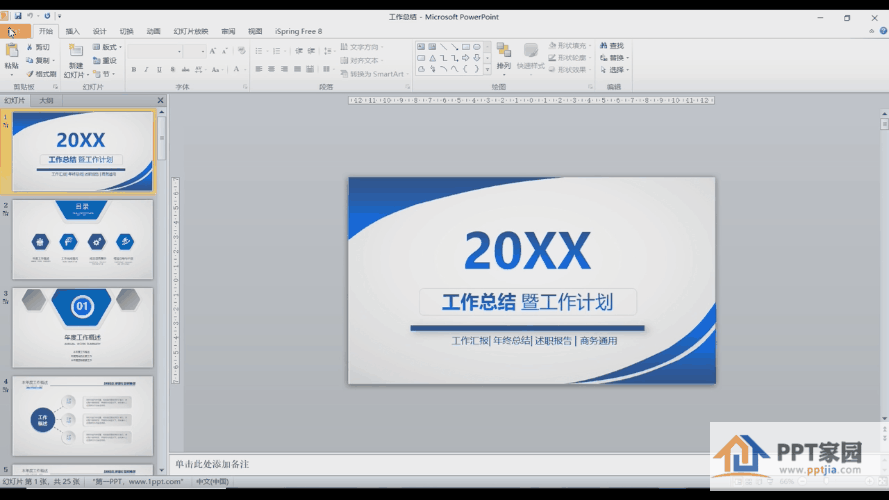Viewport: 889px width, 500px height.
Task: Decrease the list indent level
Action: point(299,51)
